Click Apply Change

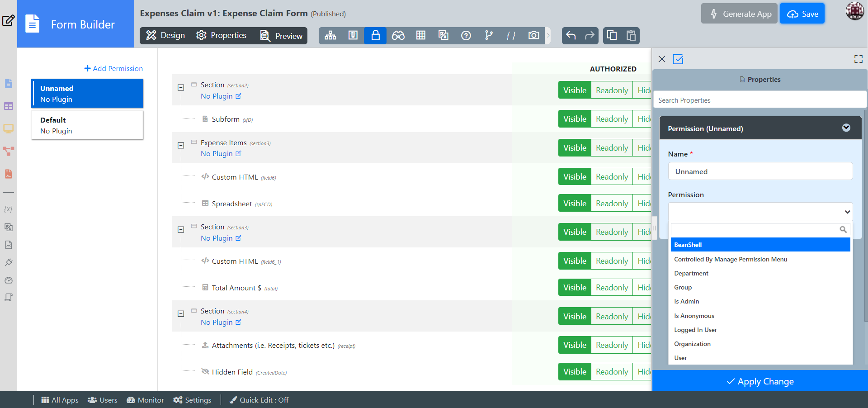point(760,381)
